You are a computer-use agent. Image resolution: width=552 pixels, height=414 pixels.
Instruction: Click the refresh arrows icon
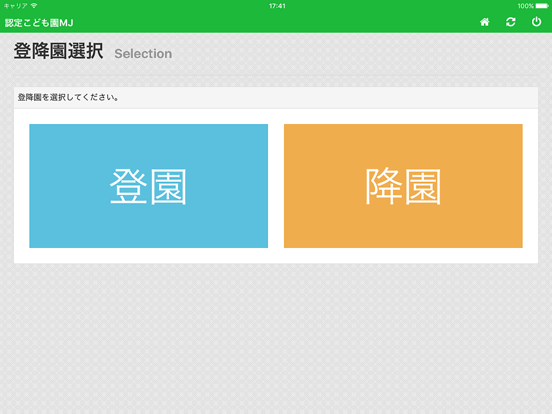(510, 22)
